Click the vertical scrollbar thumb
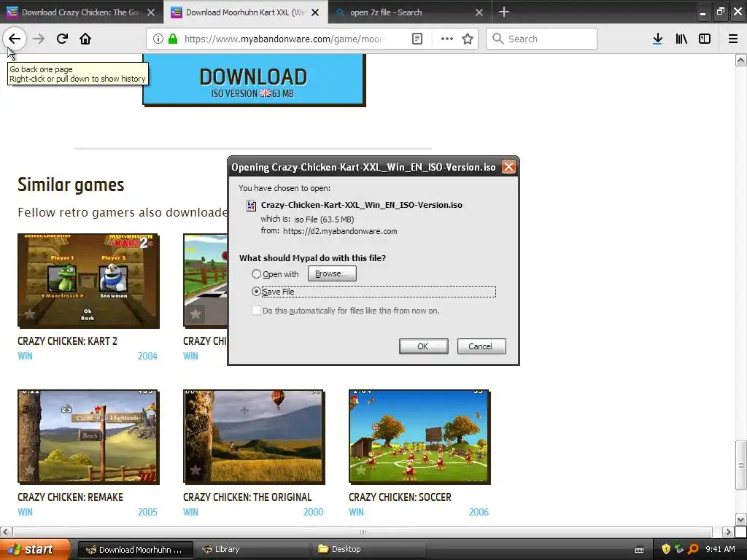The height and width of the screenshot is (560, 747). [x=740, y=465]
